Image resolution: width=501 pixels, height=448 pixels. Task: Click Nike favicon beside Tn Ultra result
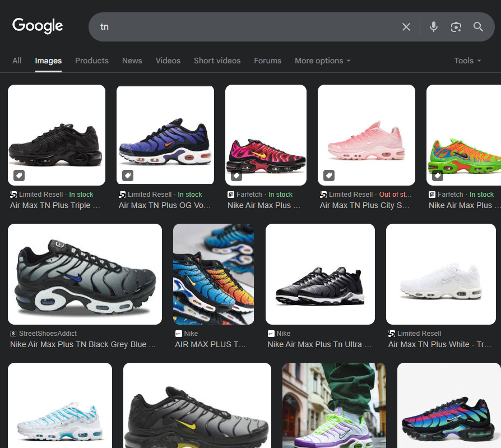click(271, 334)
